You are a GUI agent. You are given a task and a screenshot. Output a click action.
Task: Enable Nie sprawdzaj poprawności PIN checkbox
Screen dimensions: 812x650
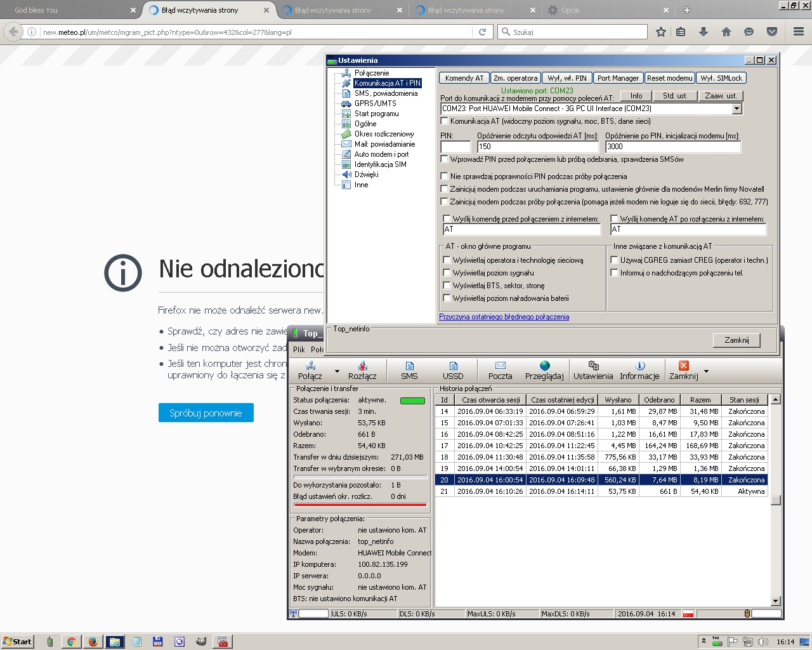[x=445, y=176]
